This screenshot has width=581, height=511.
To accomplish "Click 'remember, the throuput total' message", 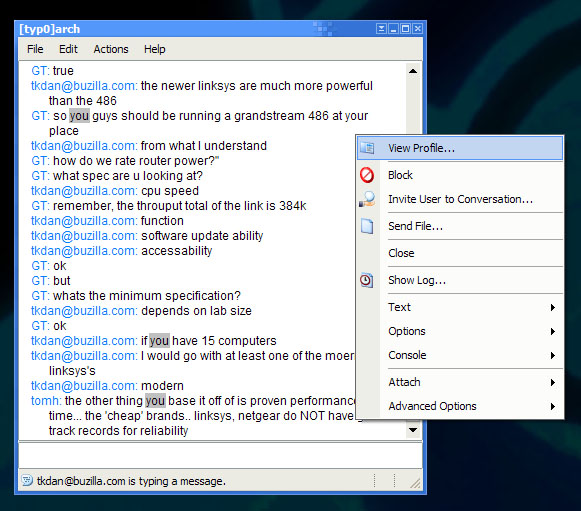I will coord(180,206).
